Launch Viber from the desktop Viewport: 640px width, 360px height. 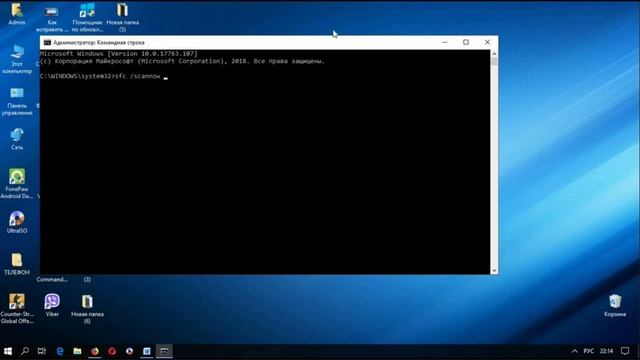52,305
